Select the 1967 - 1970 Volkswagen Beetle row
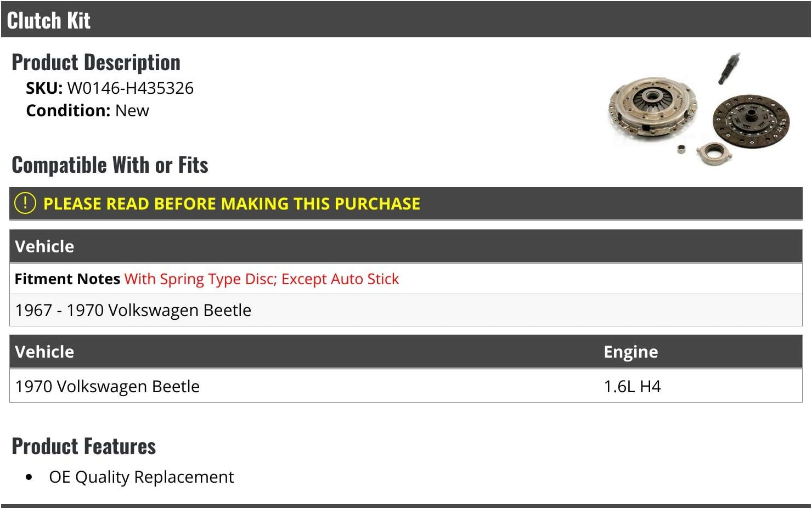This screenshot has height=509, width=812. (406, 310)
